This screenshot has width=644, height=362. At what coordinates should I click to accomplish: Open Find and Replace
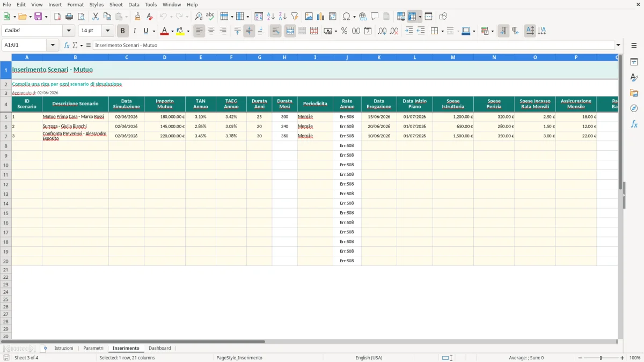point(199,17)
